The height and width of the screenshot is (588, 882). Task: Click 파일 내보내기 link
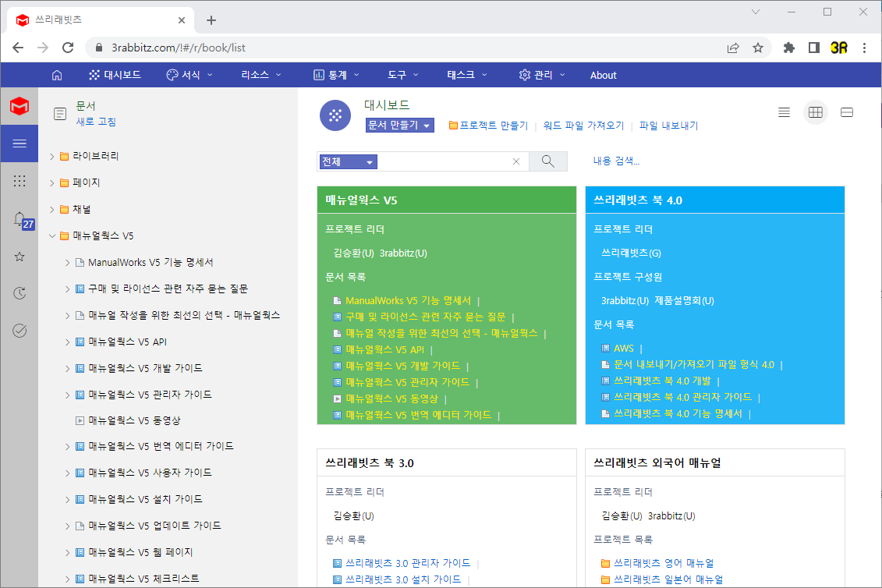click(x=668, y=126)
